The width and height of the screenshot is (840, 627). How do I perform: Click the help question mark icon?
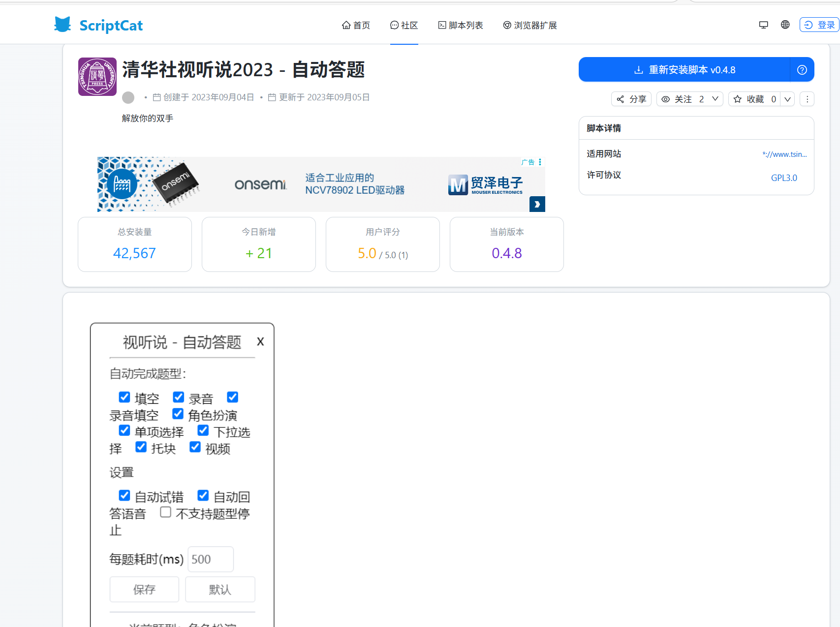[x=802, y=70]
